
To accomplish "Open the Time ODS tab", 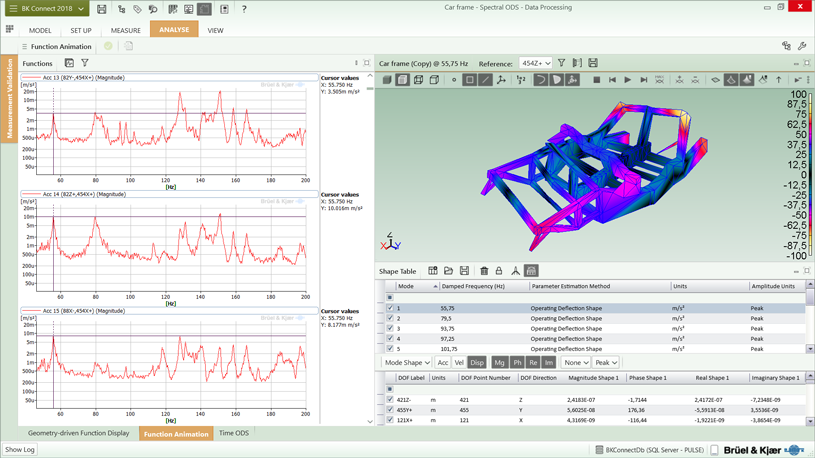I will tap(234, 434).
